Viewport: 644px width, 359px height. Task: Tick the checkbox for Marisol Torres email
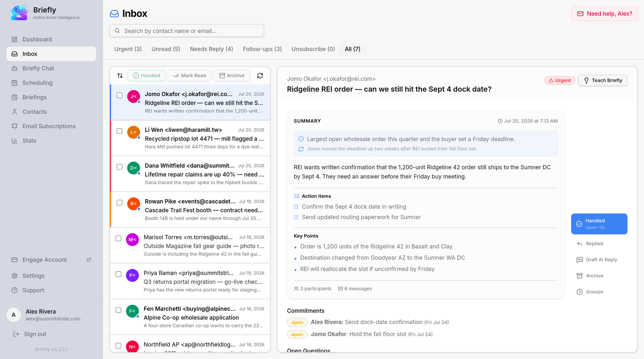coord(118,238)
